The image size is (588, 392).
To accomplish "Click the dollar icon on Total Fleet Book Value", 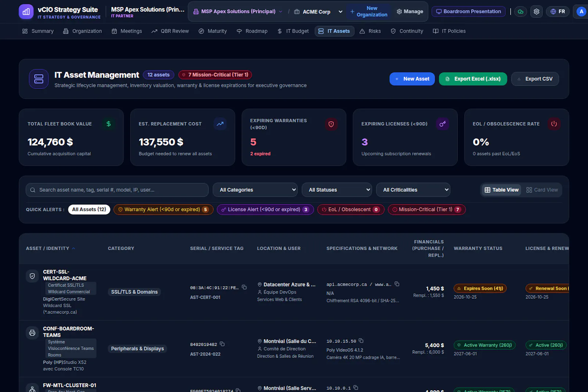I will coord(108,124).
